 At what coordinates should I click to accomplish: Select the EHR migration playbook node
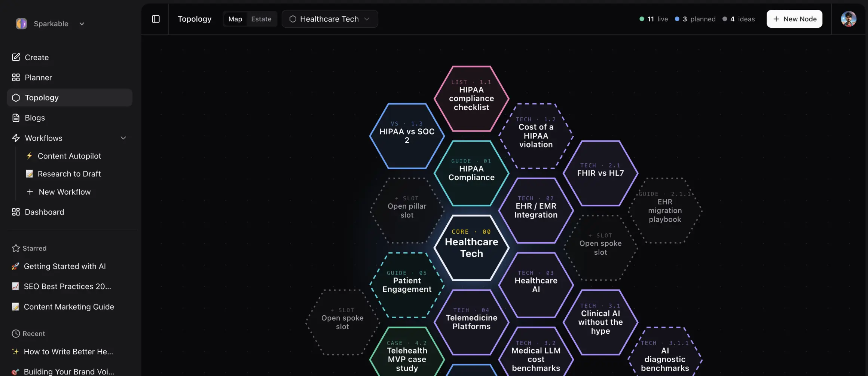coord(665,210)
